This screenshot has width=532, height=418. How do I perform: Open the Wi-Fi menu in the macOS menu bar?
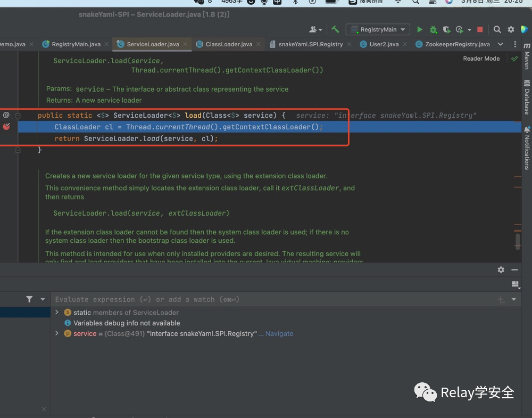pos(398,2)
